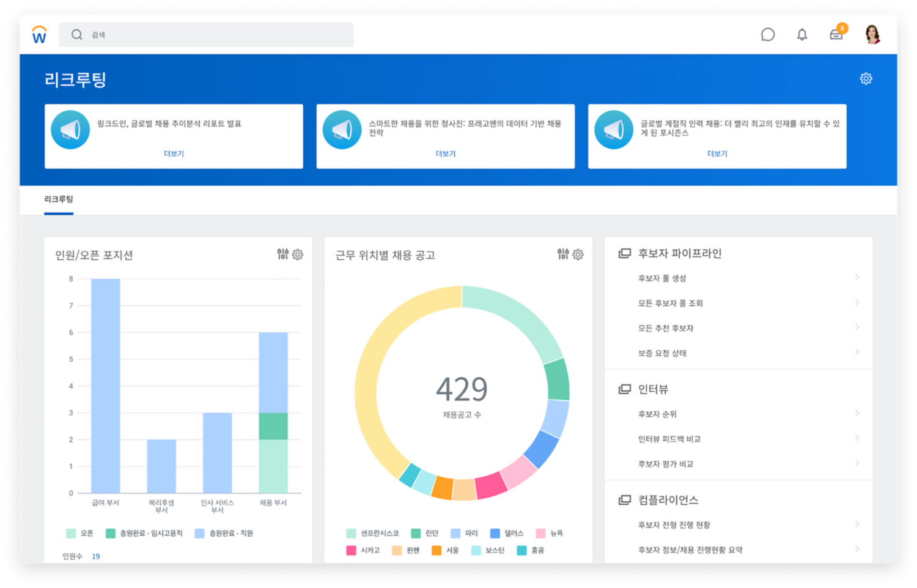Click the 근무 위치별 채용 공고 title
The height and width of the screenshot is (588, 917).
click(385, 255)
